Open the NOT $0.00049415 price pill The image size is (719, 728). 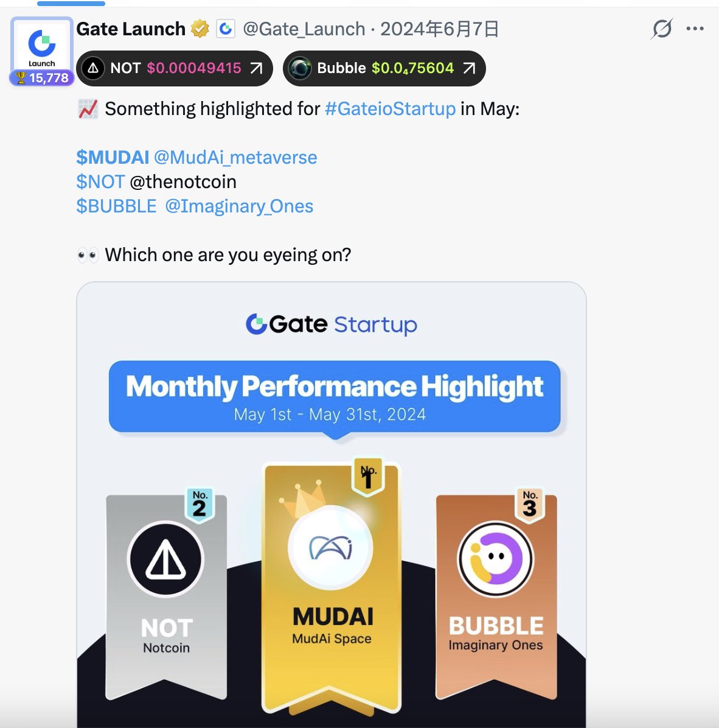175,68
